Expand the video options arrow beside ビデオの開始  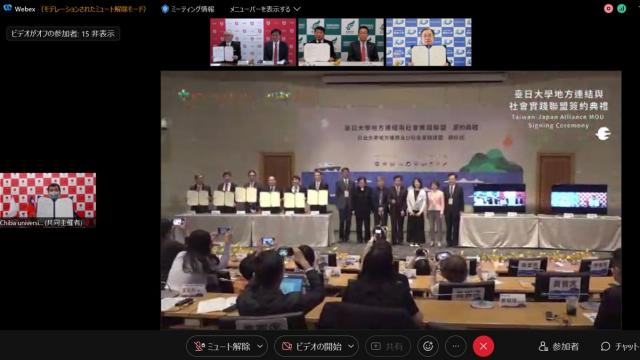click(351, 347)
